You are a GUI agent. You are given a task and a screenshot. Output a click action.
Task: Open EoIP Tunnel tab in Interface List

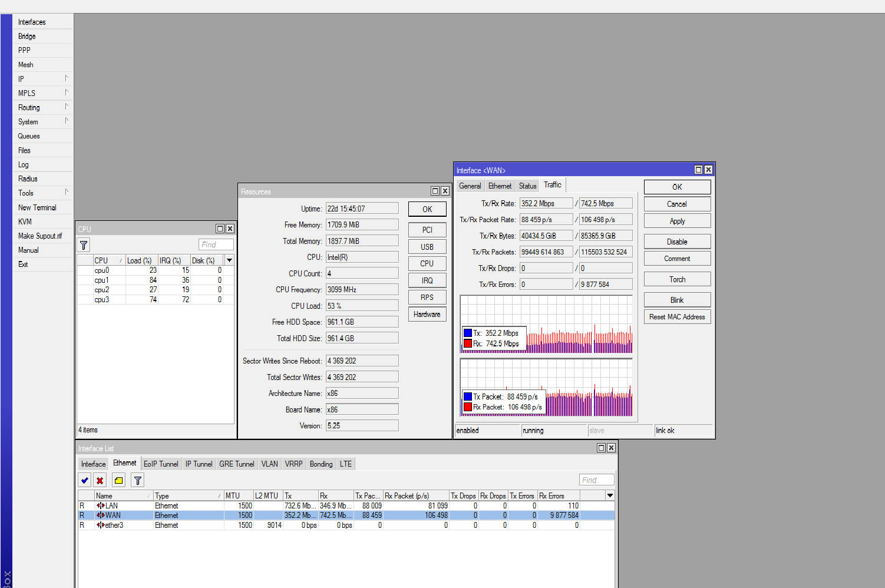point(161,464)
